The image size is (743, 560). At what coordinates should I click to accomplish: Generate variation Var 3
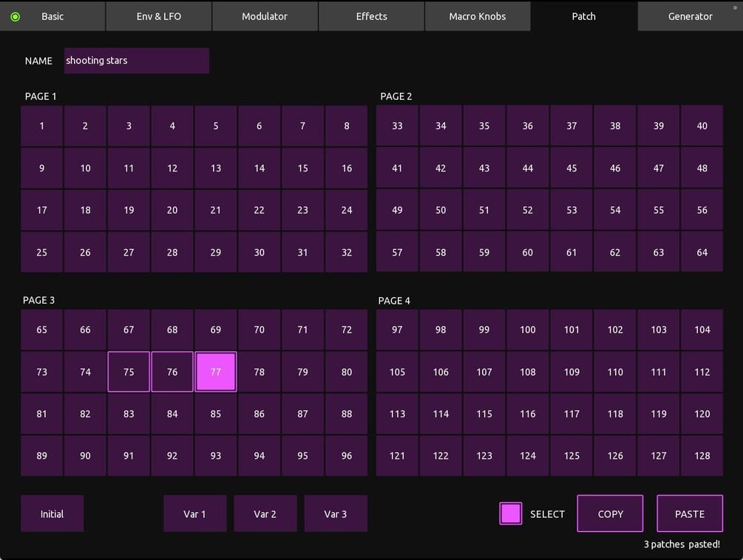click(336, 513)
